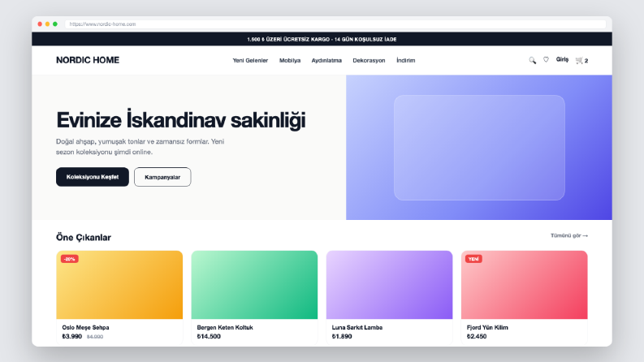
Task: Click the Tümünü gör link
Action: pos(569,235)
